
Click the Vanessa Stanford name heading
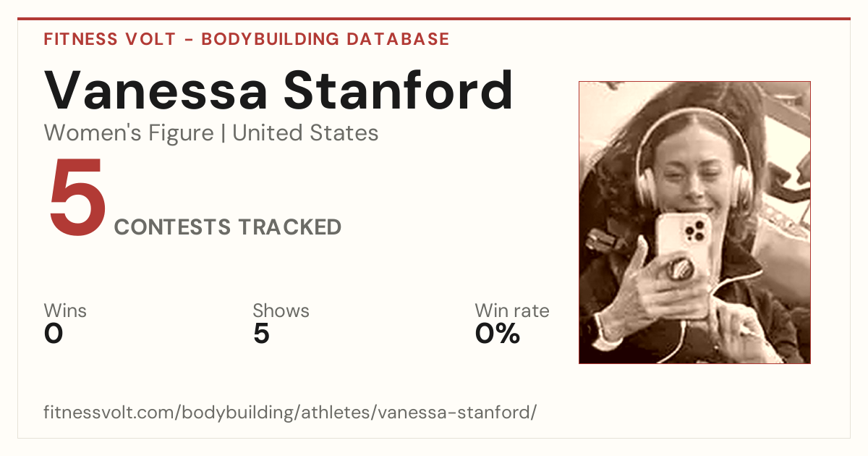click(279, 90)
